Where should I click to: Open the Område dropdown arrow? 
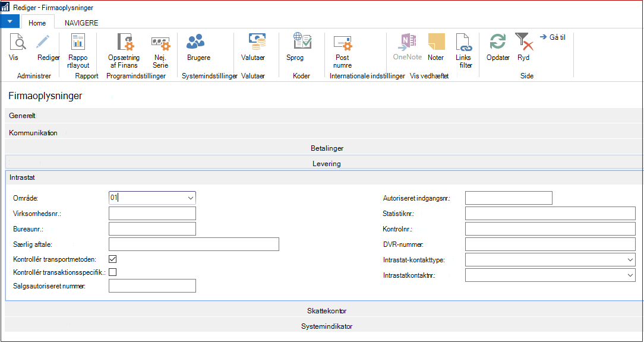click(x=191, y=198)
